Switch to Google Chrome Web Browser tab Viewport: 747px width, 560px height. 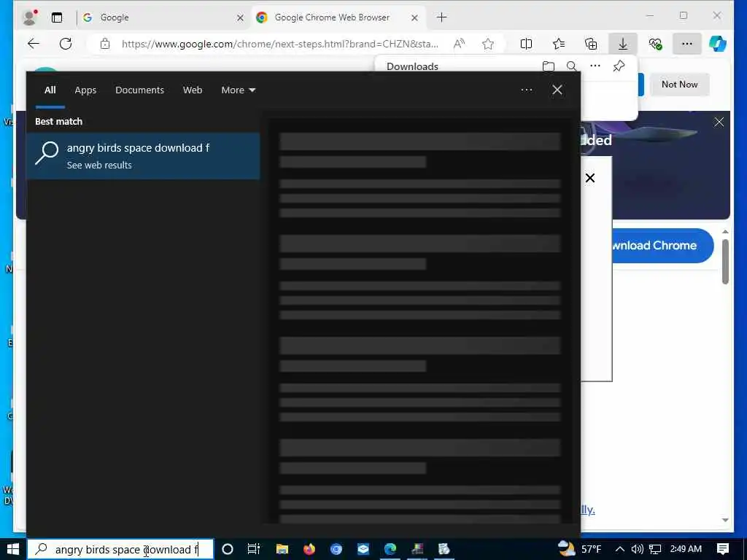tap(338, 17)
